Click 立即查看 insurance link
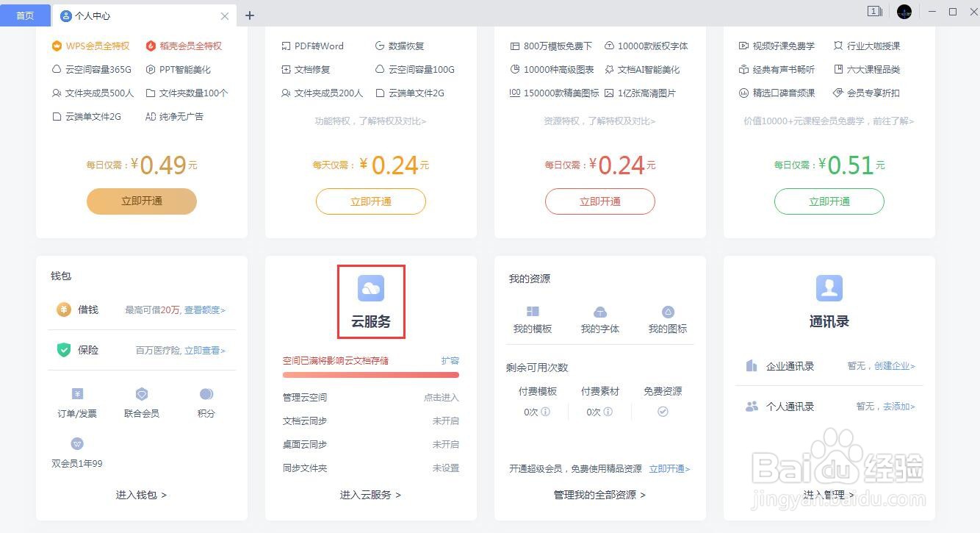This screenshot has height=533, width=980. point(205,351)
